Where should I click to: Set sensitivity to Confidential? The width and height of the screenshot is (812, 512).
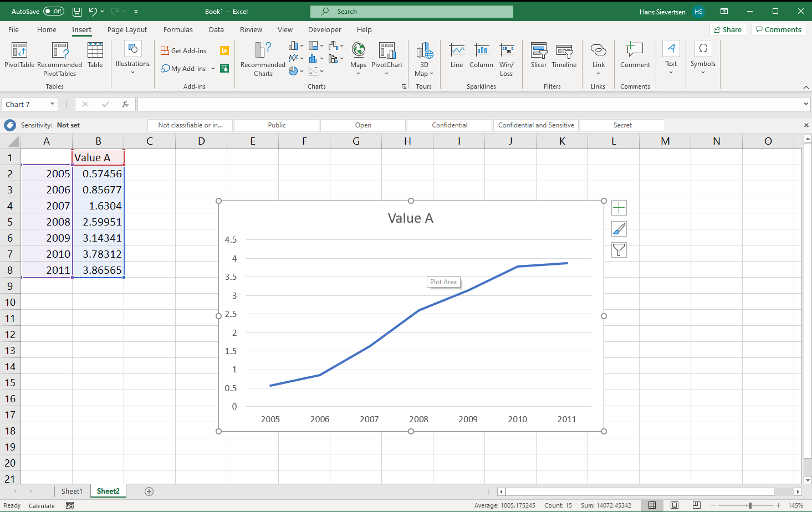point(450,125)
